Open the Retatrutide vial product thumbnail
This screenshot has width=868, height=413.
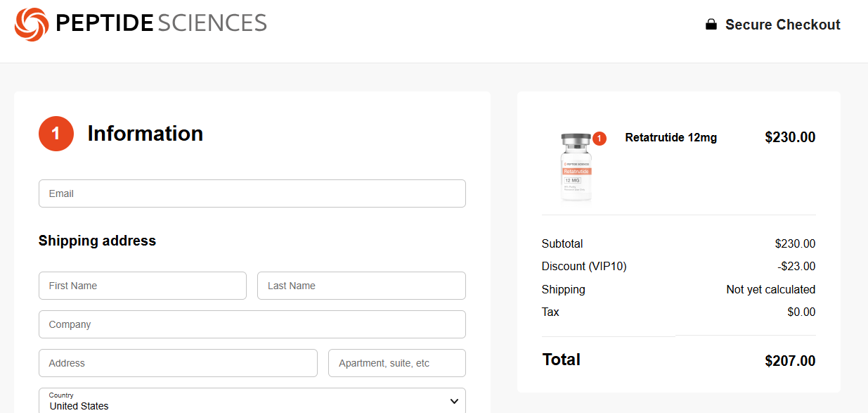click(576, 167)
